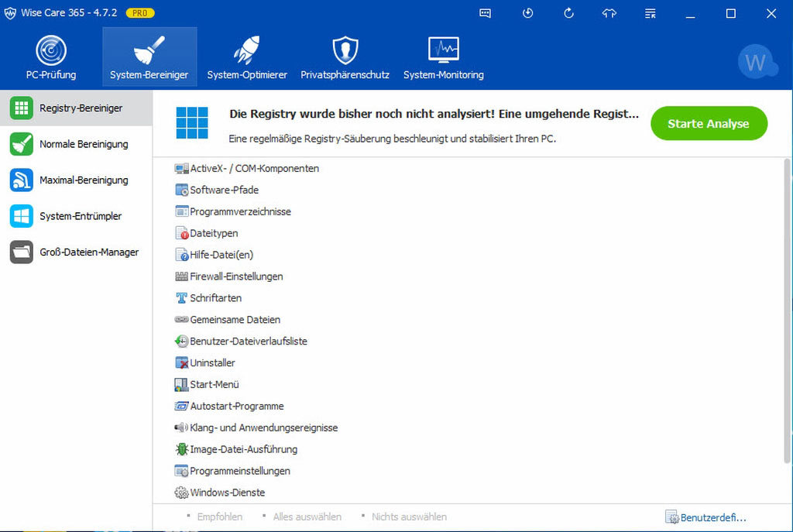Image resolution: width=793 pixels, height=532 pixels.
Task: Click the Hilfe-Datei(en) icon
Action: tap(181, 255)
